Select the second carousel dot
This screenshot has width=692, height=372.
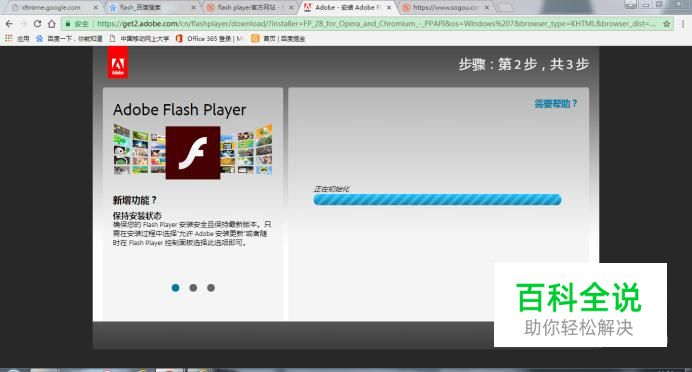(x=193, y=288)
